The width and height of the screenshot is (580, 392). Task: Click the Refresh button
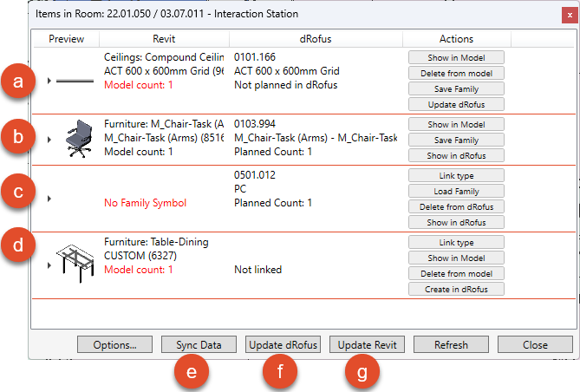coord(451,344)
